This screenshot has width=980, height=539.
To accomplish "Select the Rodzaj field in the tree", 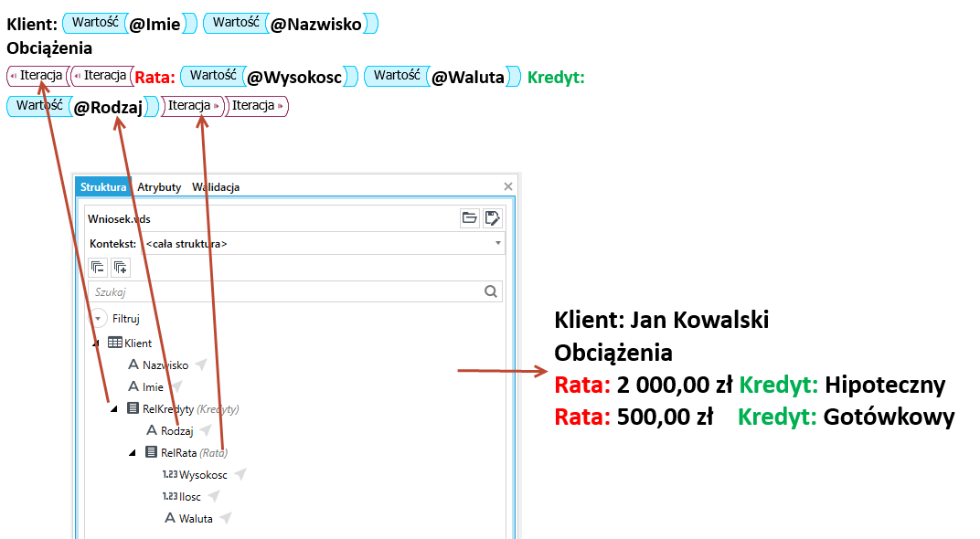I will click(x=176, y=431).
